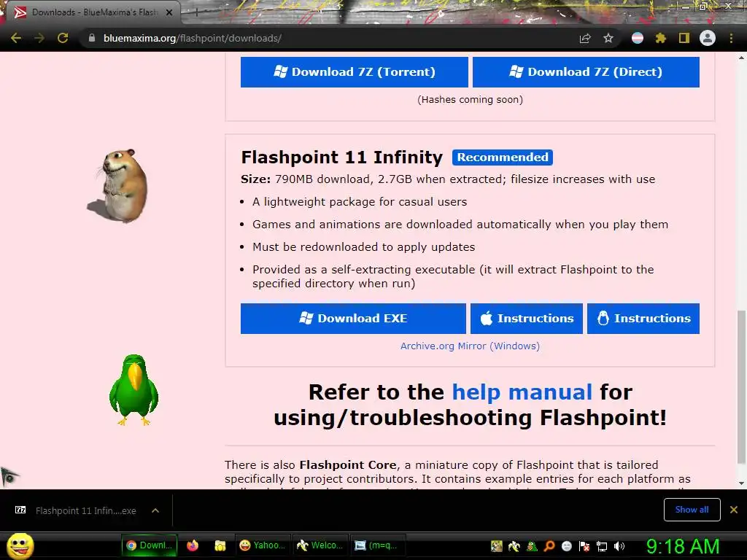Toggle the browser side panel icon
The width and height of the screenshot is (747, 560).
[x=684, y=38]
